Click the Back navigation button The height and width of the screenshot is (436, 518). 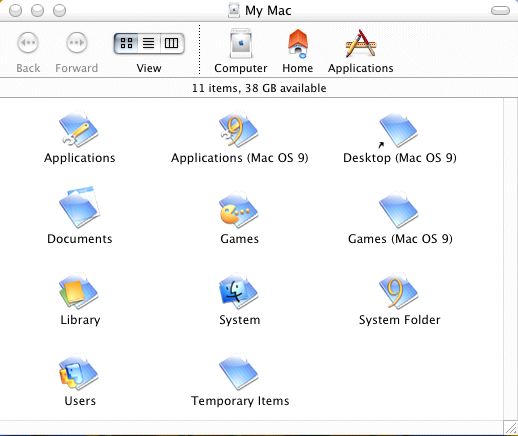click(x=28, y=43)
